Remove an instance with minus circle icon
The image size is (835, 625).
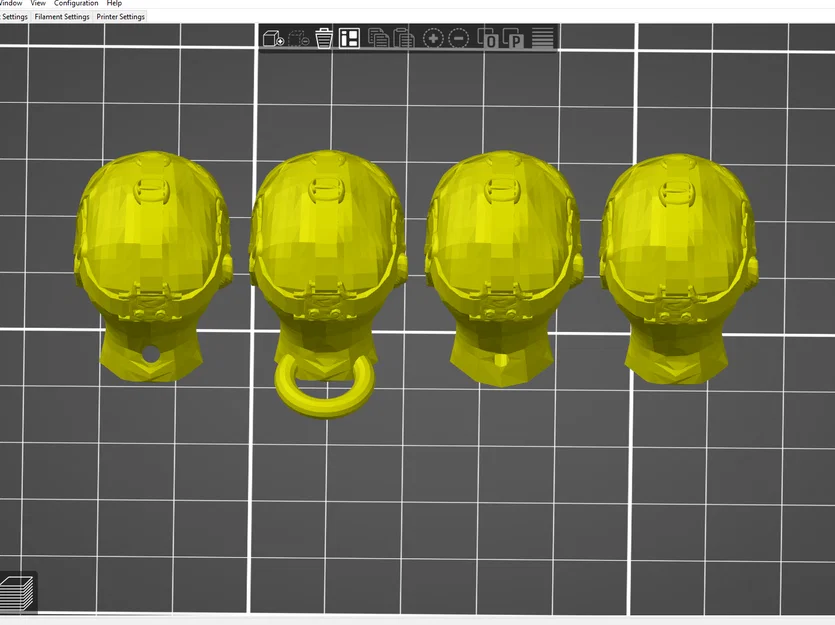pyautogui.click(x=459, y=38)
